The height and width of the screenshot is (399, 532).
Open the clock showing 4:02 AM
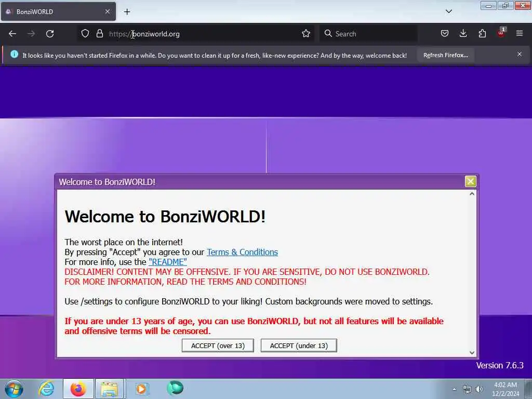point(506,389)
